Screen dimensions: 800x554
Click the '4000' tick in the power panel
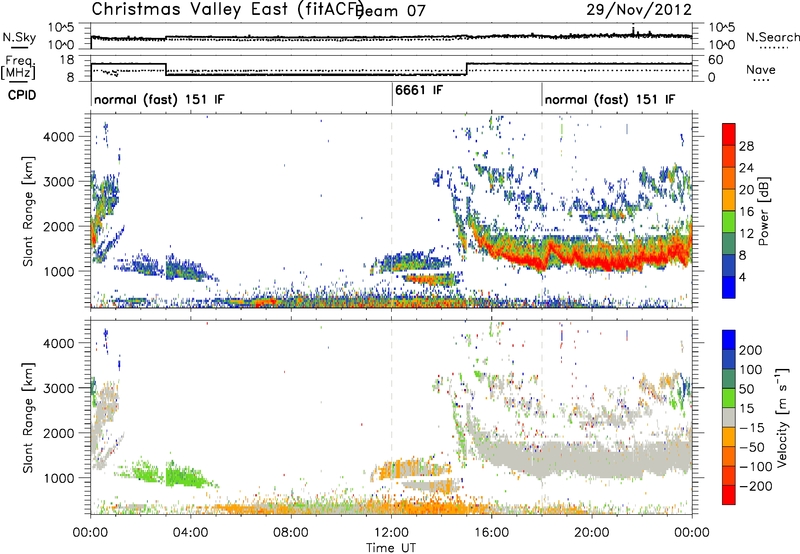tap(58, 137)
